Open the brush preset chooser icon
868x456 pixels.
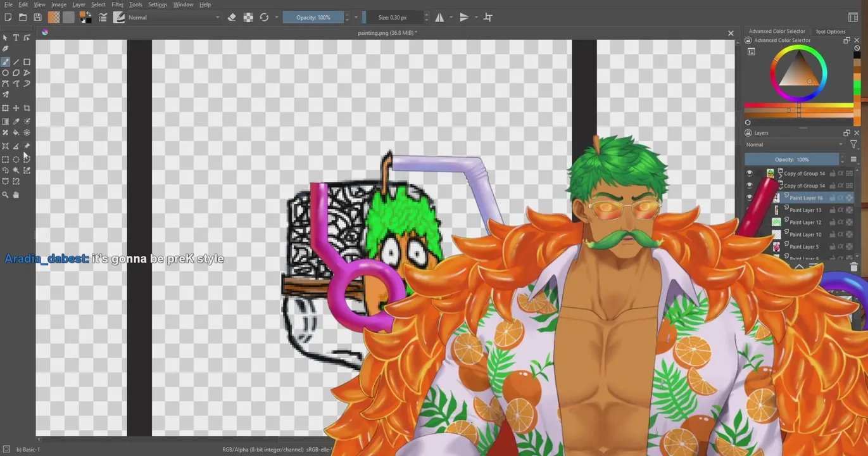119,18
